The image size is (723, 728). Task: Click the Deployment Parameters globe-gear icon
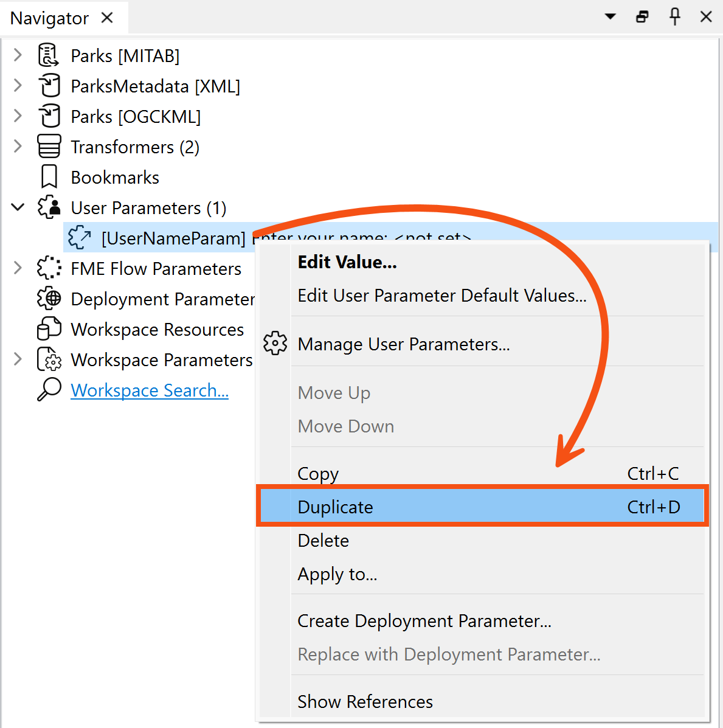[49, 299]
